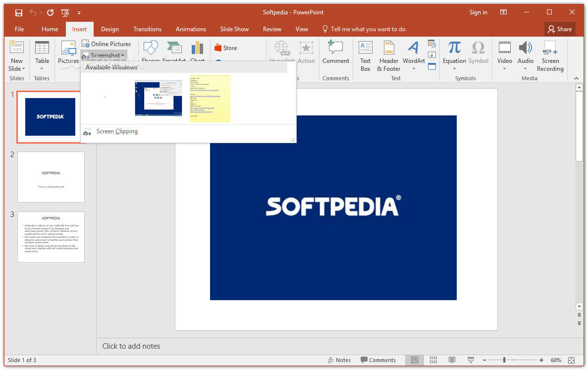Open the Animations tab
The image size is (588, 370).
pyautogui.click(x=191, y=29)
